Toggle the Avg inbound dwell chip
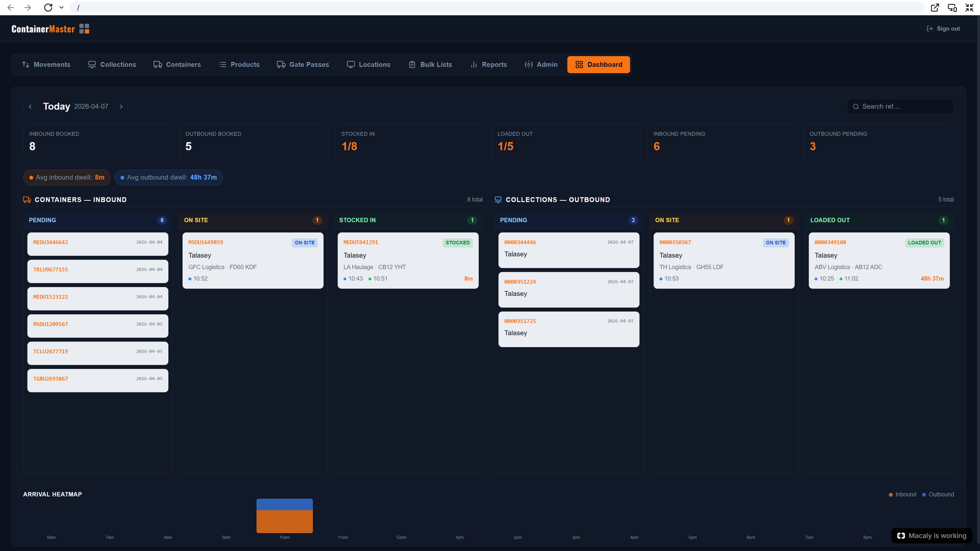The height and width of the screenshot is (551, 980). [67, 178]
